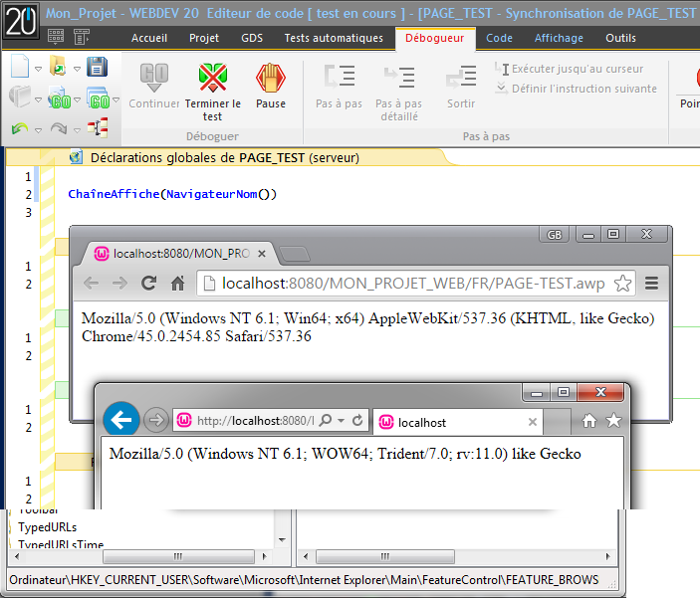Select TypedURLs registry key
This screenshot has width=700, height=598.
pos(48,527)
